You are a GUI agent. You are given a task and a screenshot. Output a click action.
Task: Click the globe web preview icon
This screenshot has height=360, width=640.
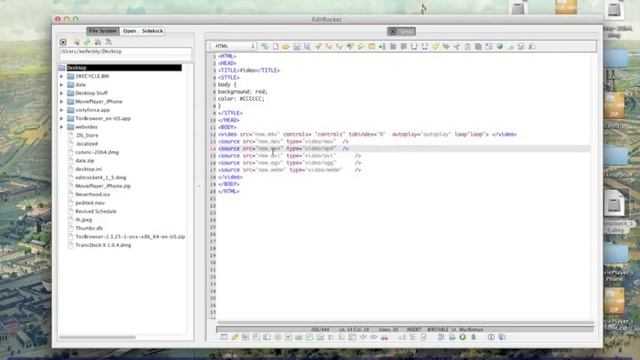[x=500, y=47]
